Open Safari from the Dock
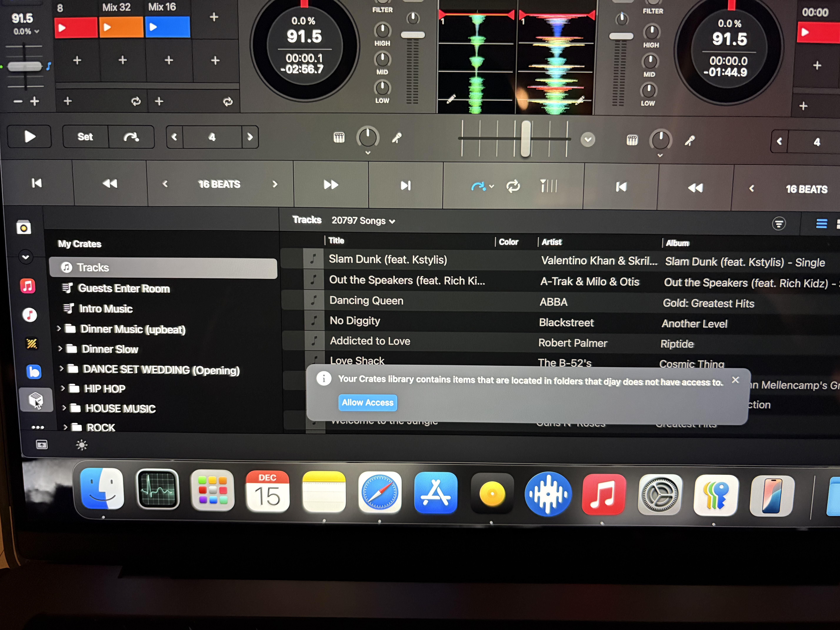840x630 pixels. [x=380, y=492]
